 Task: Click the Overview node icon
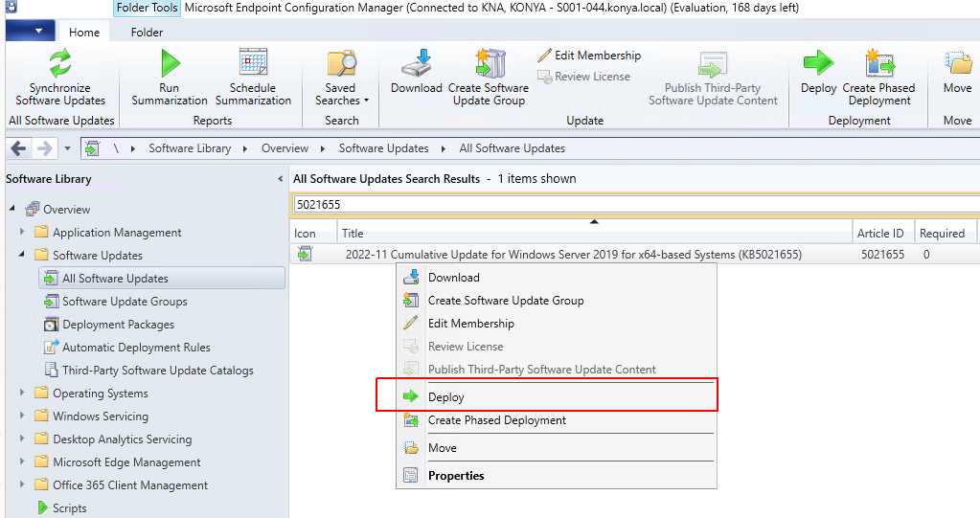coord(33,209)
